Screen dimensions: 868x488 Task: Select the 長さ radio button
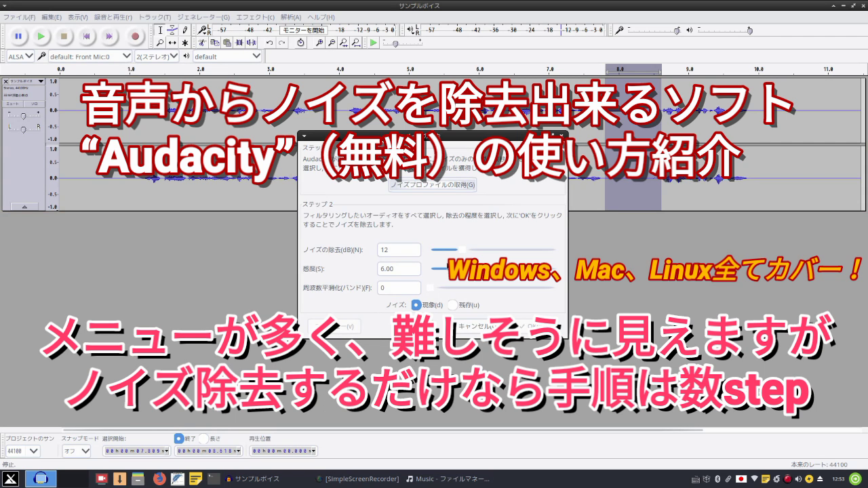(203, 439)
